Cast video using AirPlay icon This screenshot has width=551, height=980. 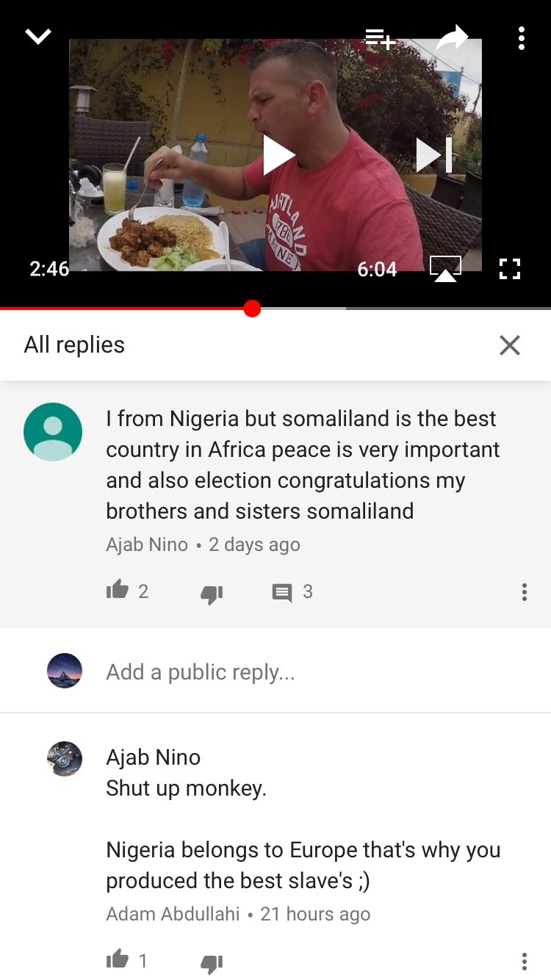445,269
